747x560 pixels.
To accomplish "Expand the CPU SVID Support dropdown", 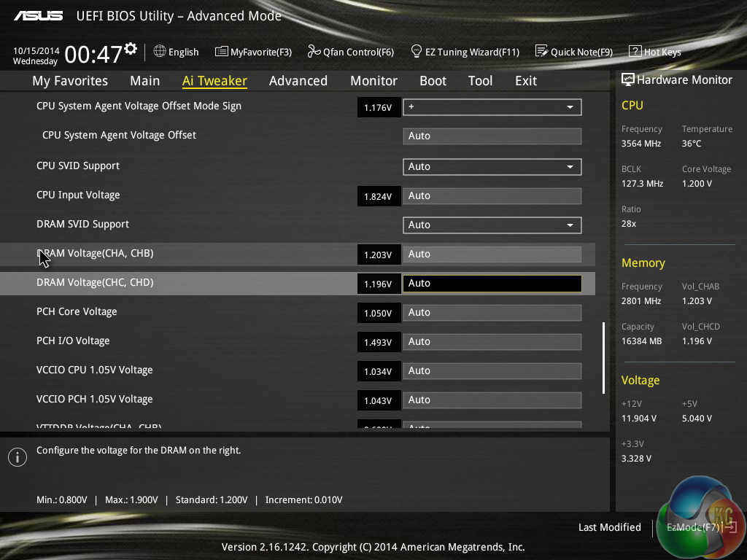I will coord(492,167).
